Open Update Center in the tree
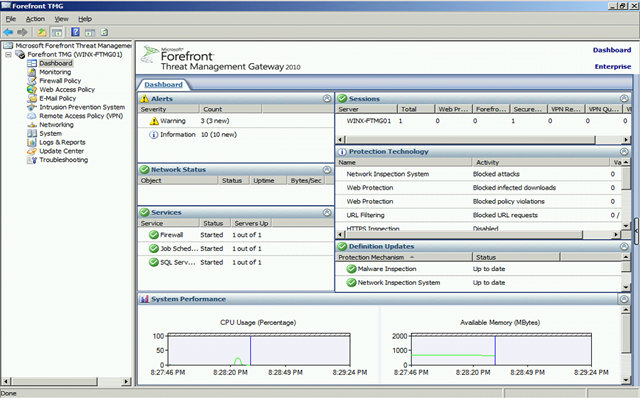This screenshot has width=640, height=398. point(61,151)
